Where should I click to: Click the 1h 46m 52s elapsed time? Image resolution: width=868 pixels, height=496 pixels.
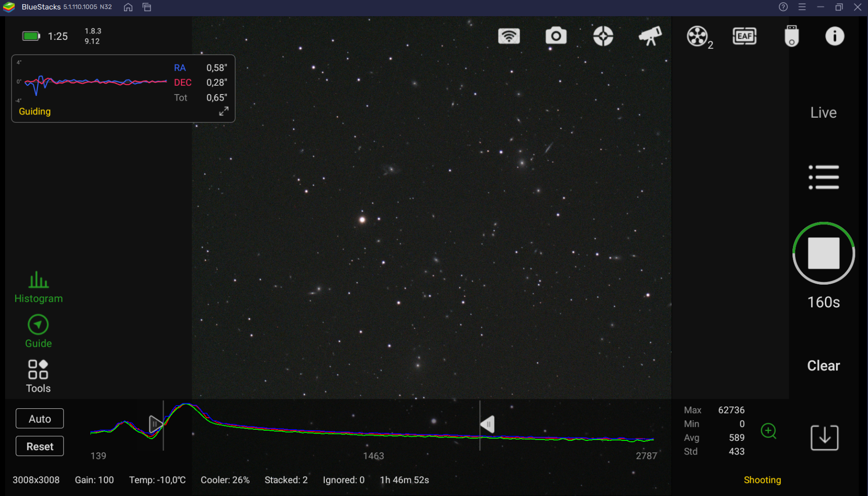coord(404,480)
